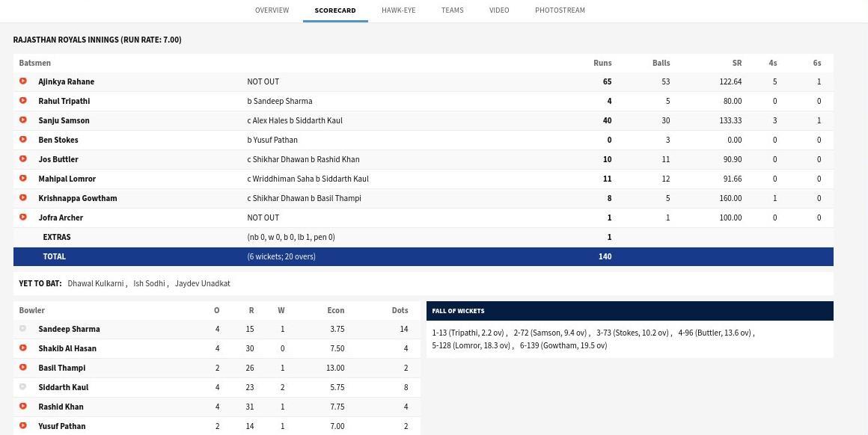Click Samson's strike rate 133.33
This screenshot has height=435, width=868.
pos(731,120)
